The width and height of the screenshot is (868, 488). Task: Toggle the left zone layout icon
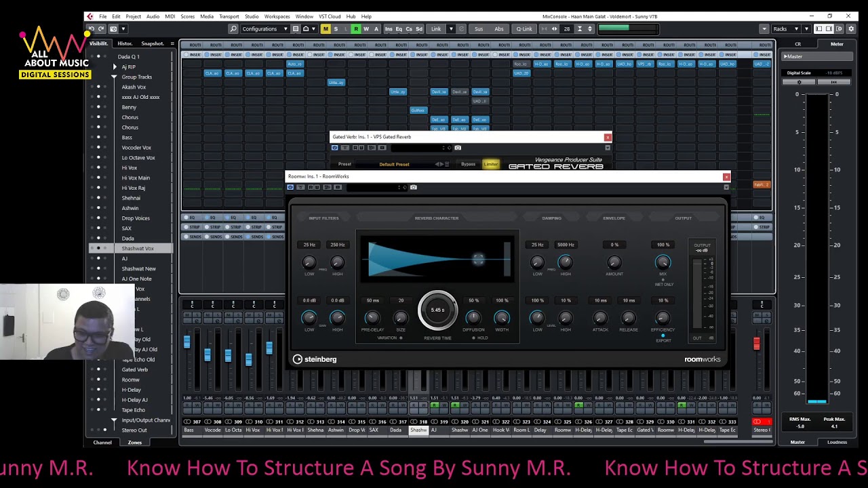[818, 28]
